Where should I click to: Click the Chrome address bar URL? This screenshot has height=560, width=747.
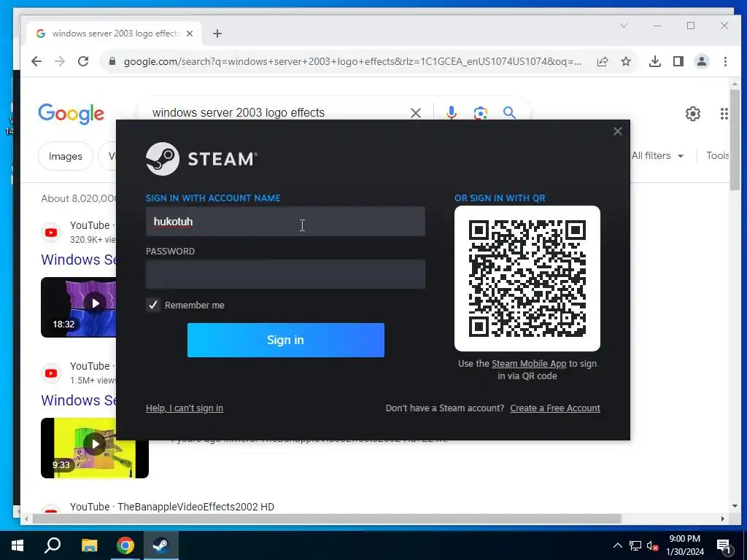tap(352, 61)
